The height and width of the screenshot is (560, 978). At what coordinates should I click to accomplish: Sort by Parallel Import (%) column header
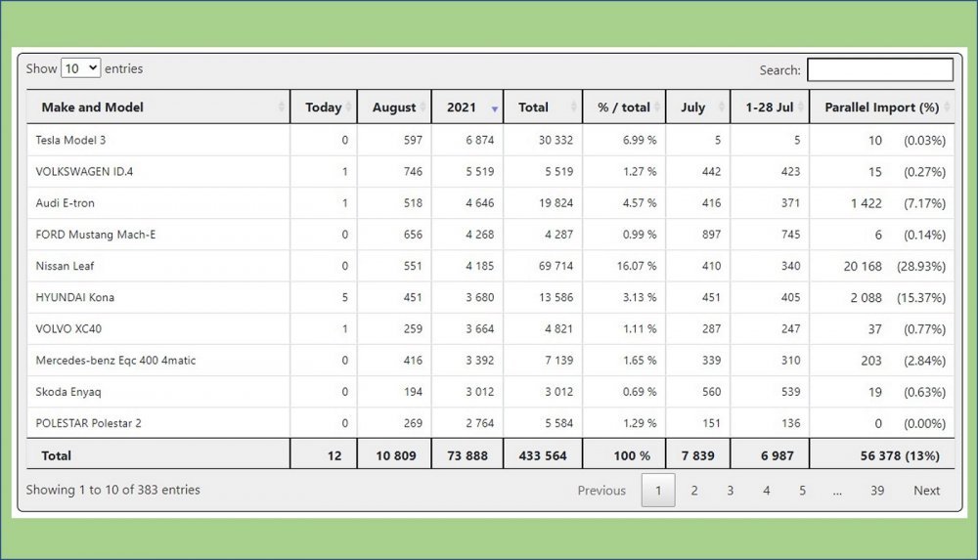click(882, 108)
